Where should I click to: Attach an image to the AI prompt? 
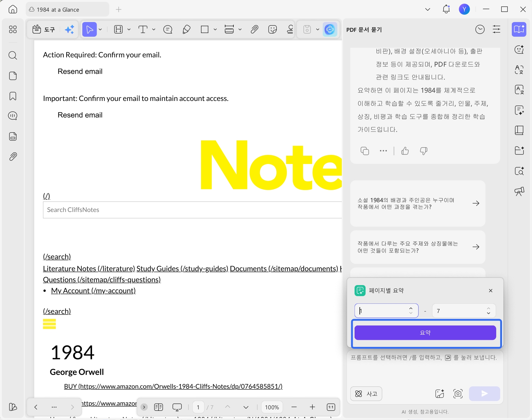(x=440, y=394)
